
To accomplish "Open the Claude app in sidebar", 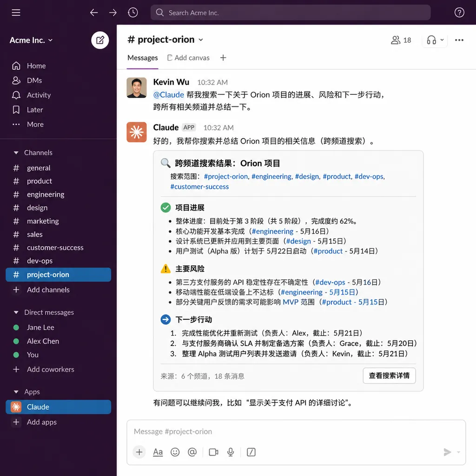I will (58, 407).
